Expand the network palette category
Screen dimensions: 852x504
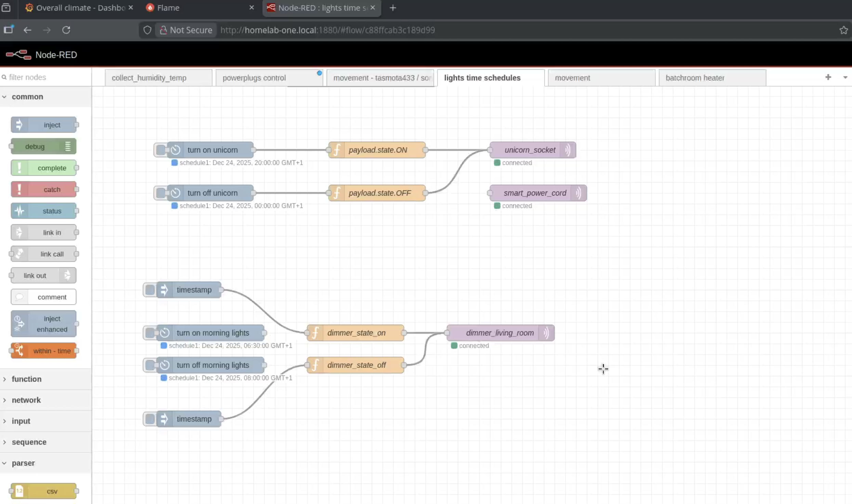pyautogui.click(x=26, y=400)
